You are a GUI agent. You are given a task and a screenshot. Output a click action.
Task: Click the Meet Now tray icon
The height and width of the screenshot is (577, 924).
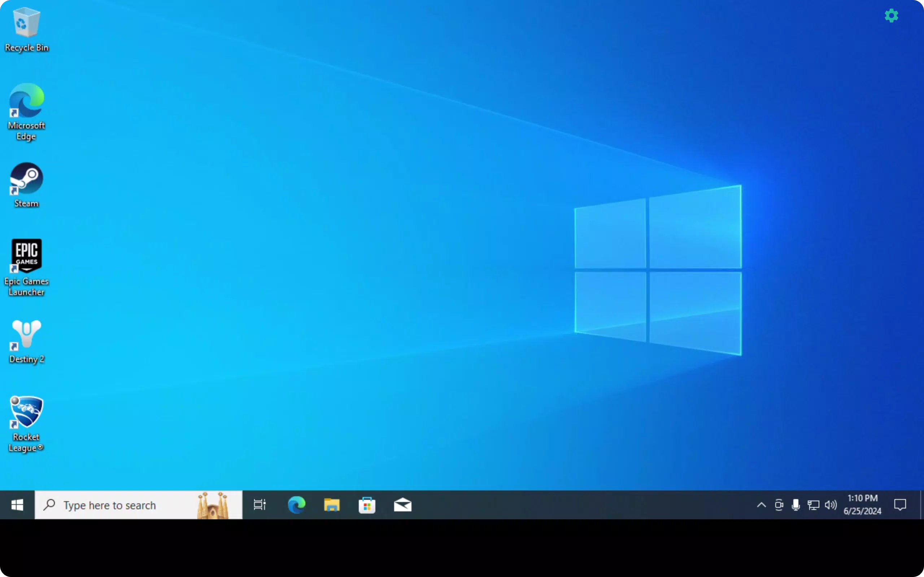tap(779, 505)
